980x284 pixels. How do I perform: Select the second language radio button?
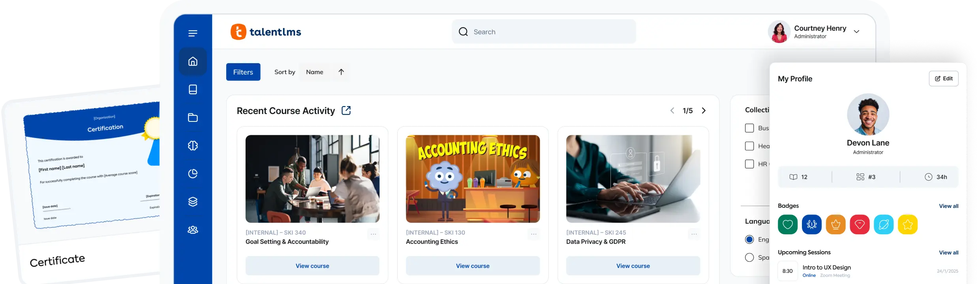749,258
